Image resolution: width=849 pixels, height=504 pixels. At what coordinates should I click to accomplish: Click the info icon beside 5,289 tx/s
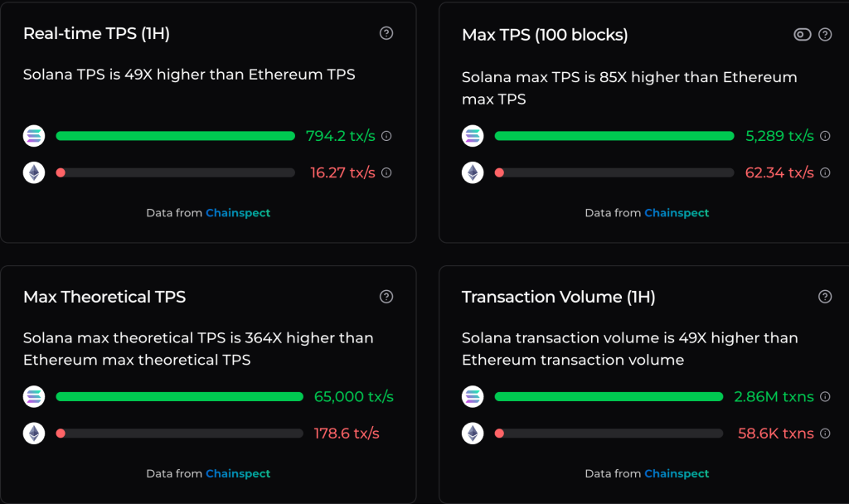825,136
